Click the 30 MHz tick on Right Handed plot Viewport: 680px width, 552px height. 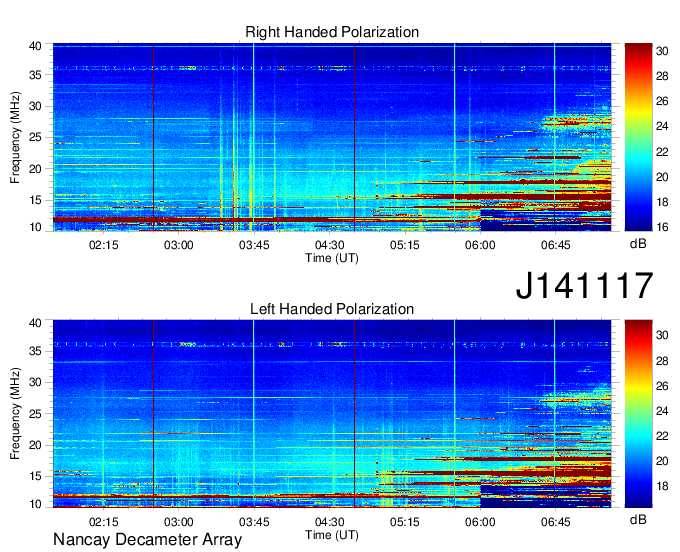(36, 106)
